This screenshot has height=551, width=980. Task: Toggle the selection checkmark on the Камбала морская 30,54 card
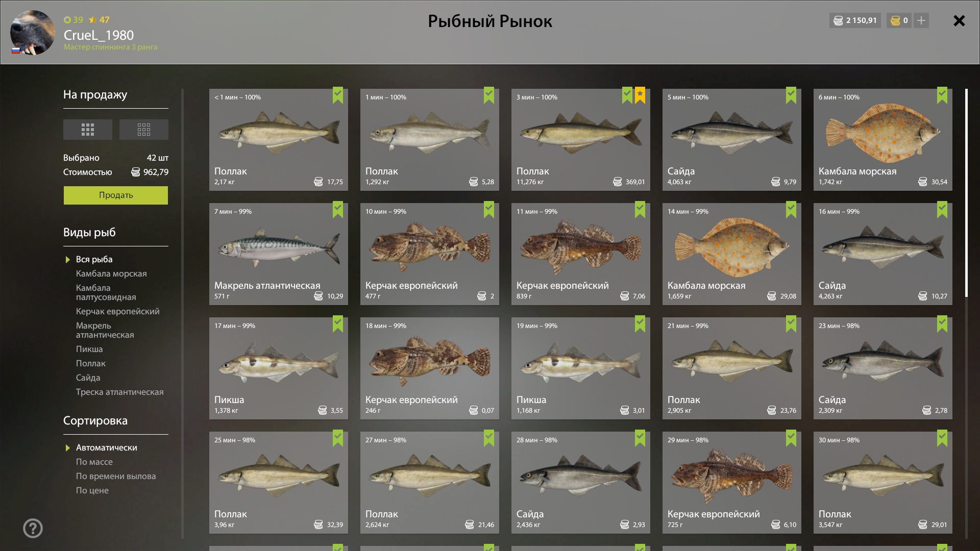pos(942,95)
